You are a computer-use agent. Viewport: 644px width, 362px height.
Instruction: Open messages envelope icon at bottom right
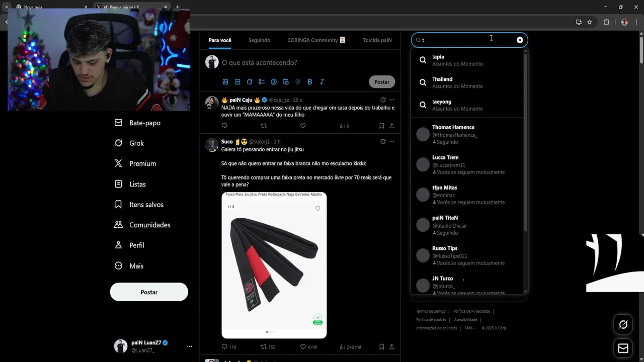tap(623, 348)
